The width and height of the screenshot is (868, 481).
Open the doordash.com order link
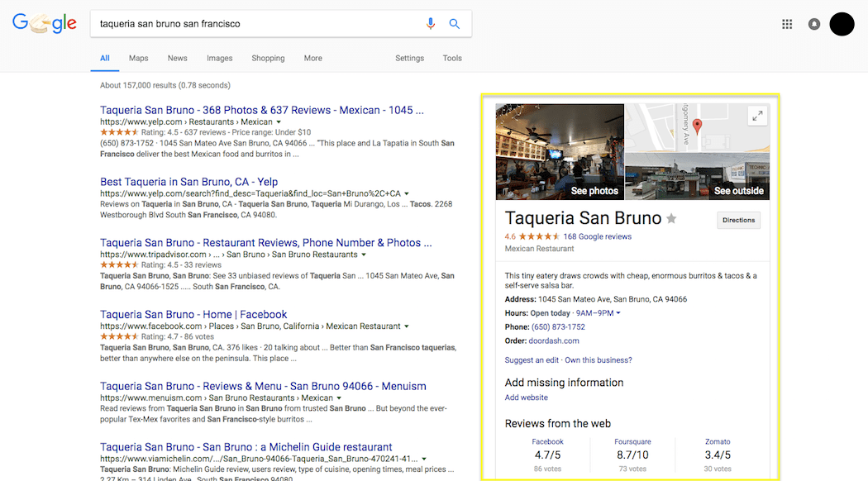click(554, 341)
